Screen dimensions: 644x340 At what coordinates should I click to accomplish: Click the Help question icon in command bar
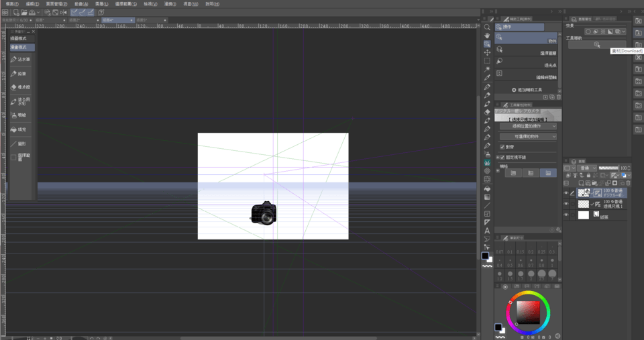click(101, 12)
